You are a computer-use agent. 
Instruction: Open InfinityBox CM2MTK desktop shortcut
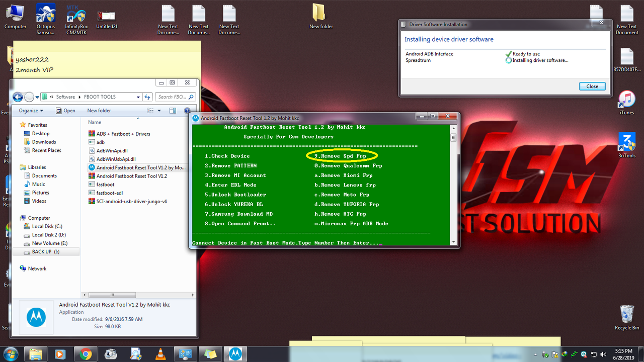[x=76, y=19]
